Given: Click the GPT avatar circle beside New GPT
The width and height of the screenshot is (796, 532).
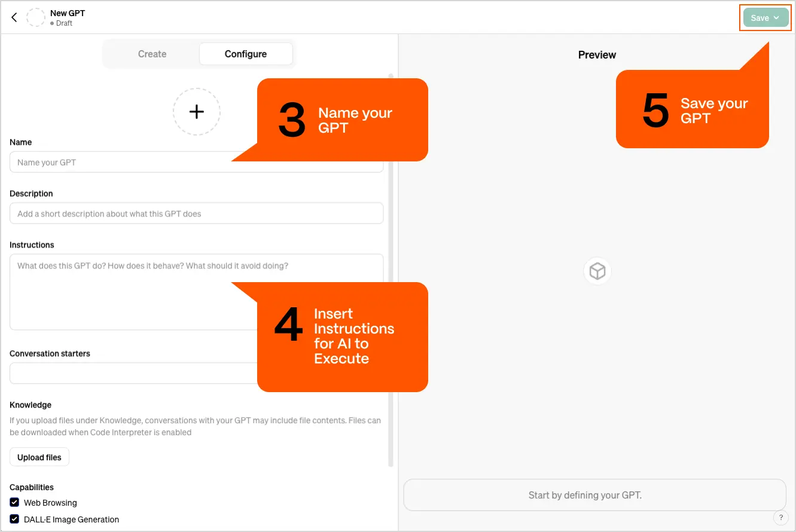Looking at the screenshot, I should 36,17.
